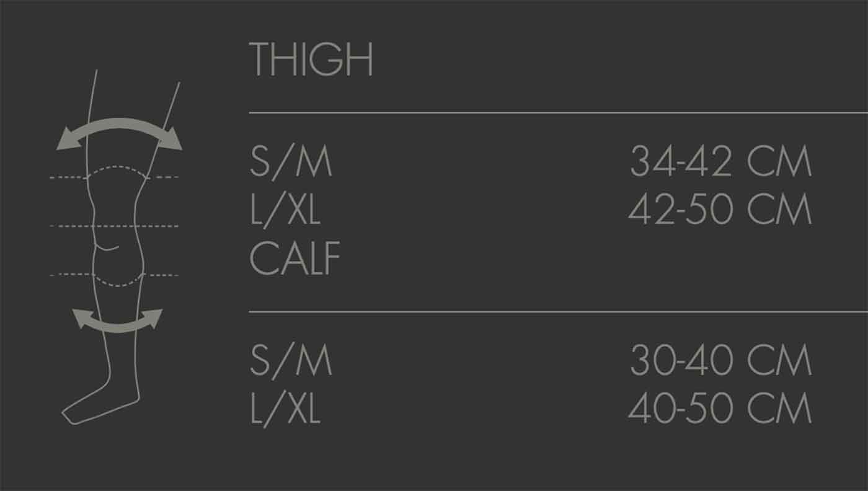Click the 34-42 CM measurement

click(720, 162)
